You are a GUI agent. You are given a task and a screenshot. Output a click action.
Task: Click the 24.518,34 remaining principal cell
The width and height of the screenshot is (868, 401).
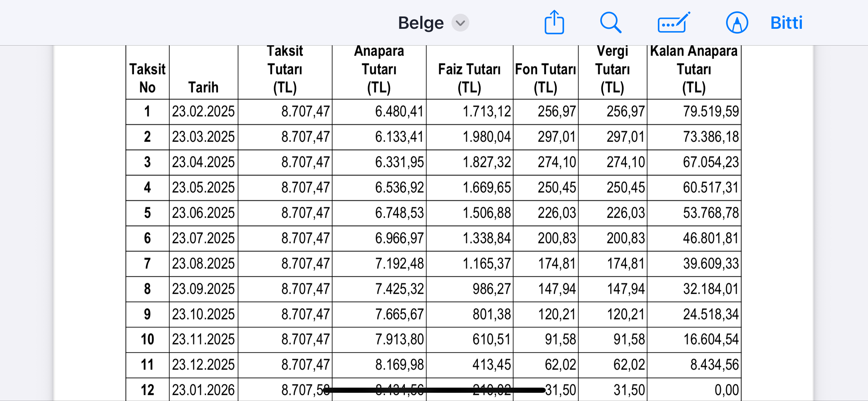click(711, 314)
